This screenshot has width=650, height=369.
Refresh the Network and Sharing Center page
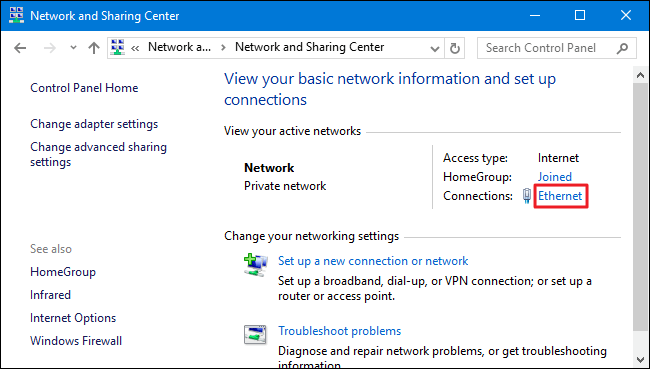point(455,49)
